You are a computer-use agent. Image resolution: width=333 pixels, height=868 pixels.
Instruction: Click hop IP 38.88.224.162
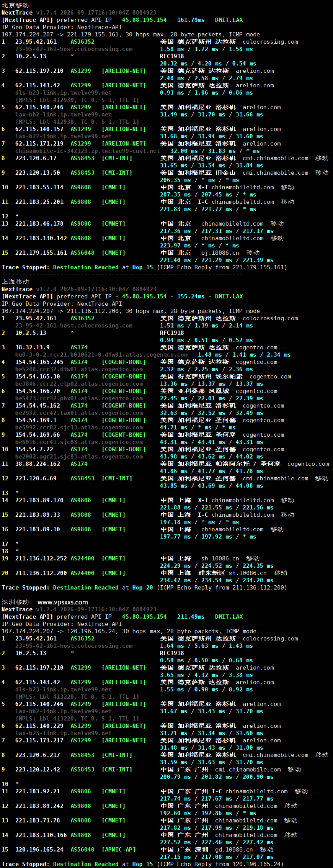(x=38, y=464)
